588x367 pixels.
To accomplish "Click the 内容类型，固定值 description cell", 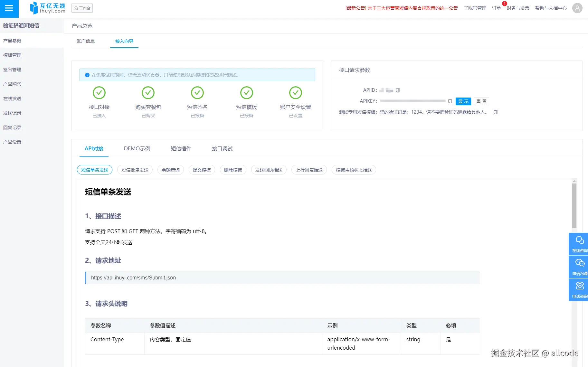I will tap(233, 343).
